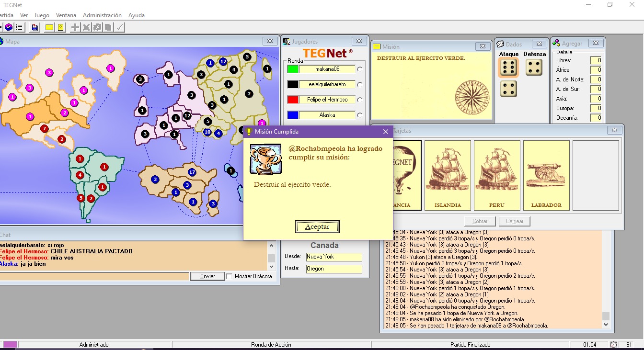This screenshot has width=644, height=350.
Task: Select radio button next to Alaska player
Action: [x=360, y=115]
